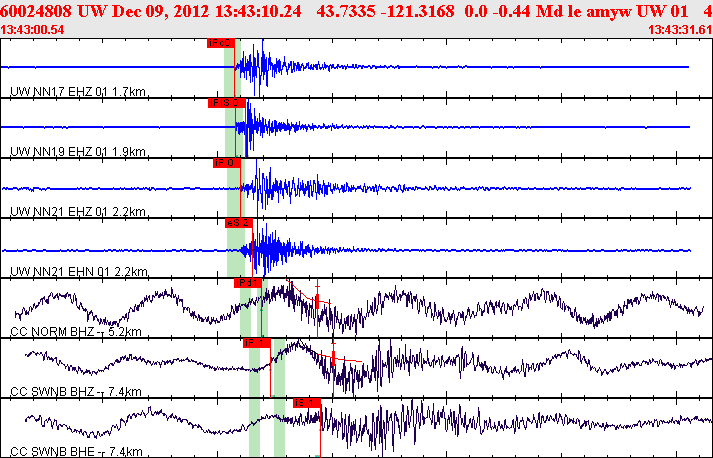The image size is (713, 458).
Task: Click station label UW NN21 EHZ 01 2.2km
Action: 78,212
